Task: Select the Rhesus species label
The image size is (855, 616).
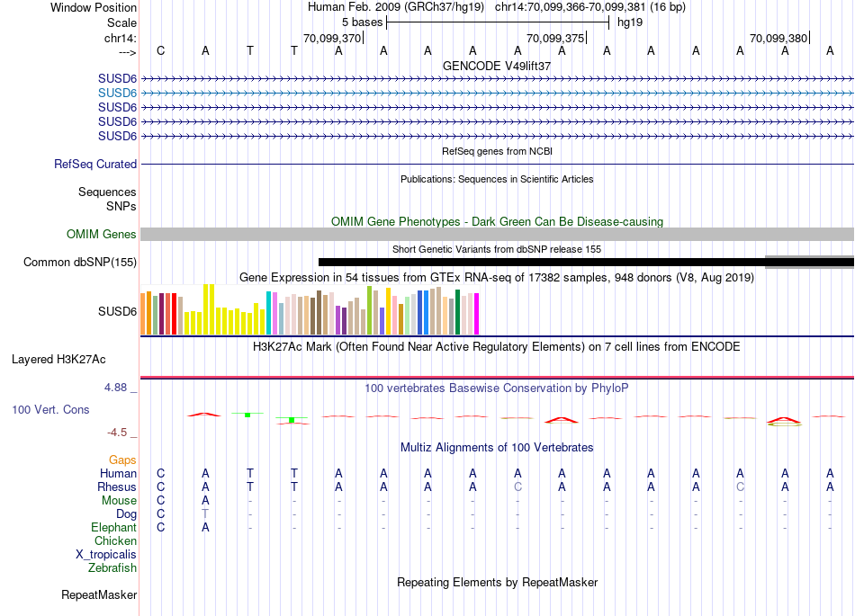Action: click(117, 487)
